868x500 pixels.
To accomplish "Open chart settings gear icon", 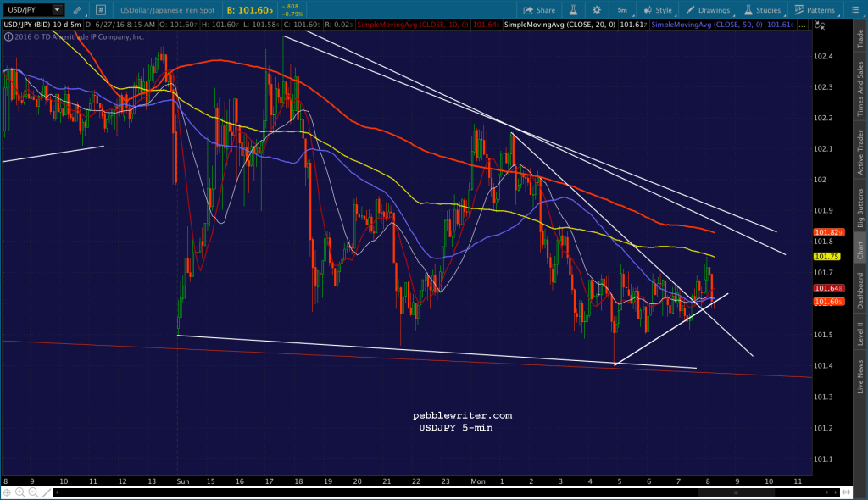I will click(x=596, y=10).
